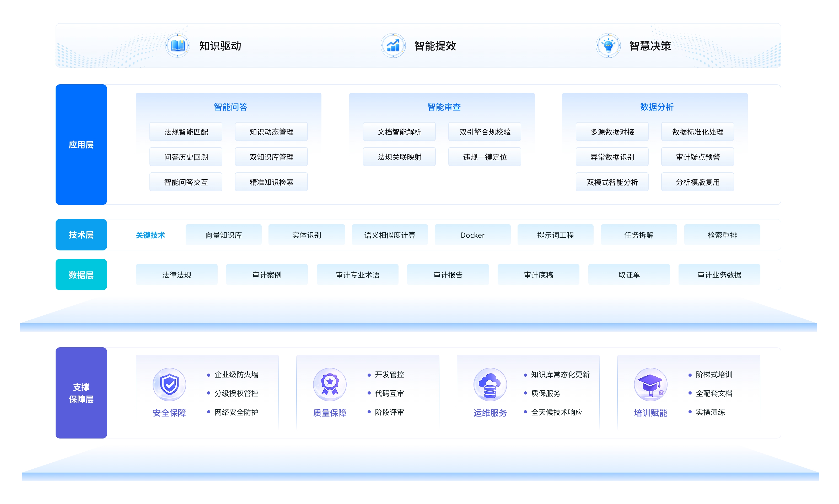
Task: Click the 运维服务 cloud database icon
Action: tap(490, 385)
